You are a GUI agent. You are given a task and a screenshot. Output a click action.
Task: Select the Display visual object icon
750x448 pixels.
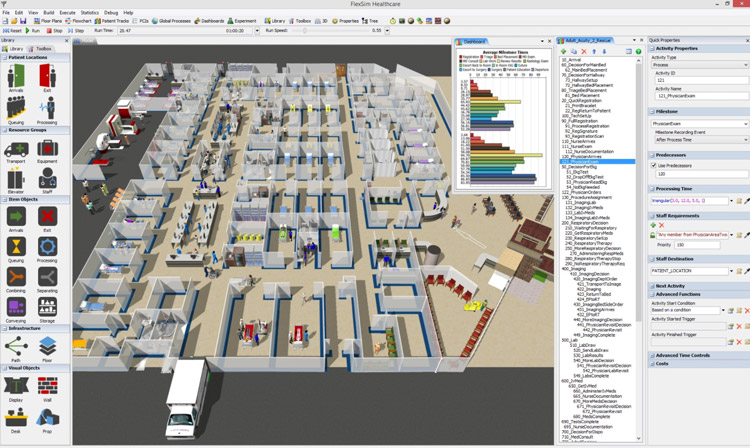coord(16,385)
